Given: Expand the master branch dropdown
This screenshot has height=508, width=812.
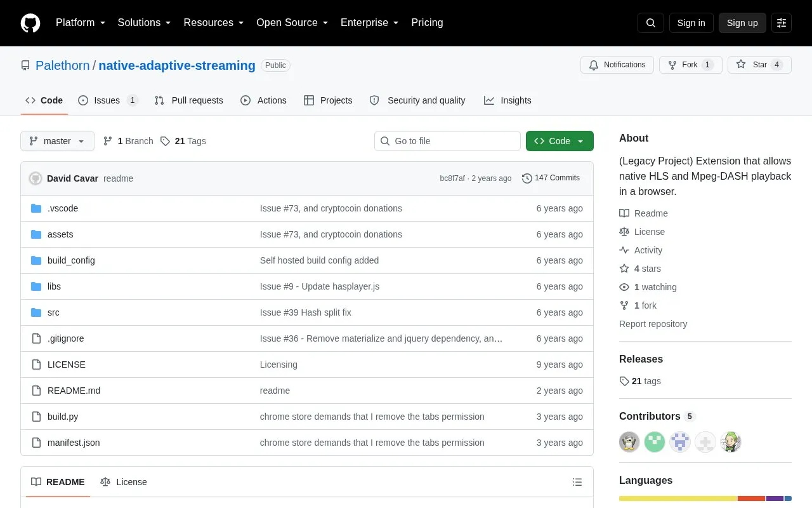Looking at the screenshot, I should (x=57, y=141).
